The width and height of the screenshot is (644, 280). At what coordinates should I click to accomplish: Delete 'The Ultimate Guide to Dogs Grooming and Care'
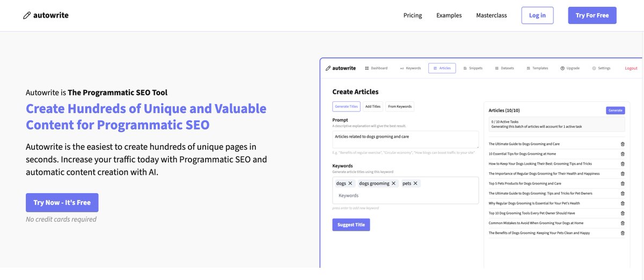(623, 144)
